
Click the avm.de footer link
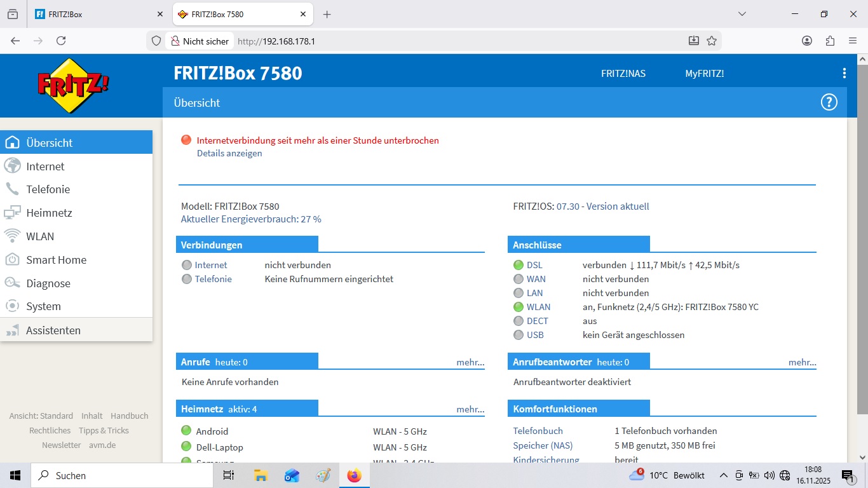coord(102,445)
